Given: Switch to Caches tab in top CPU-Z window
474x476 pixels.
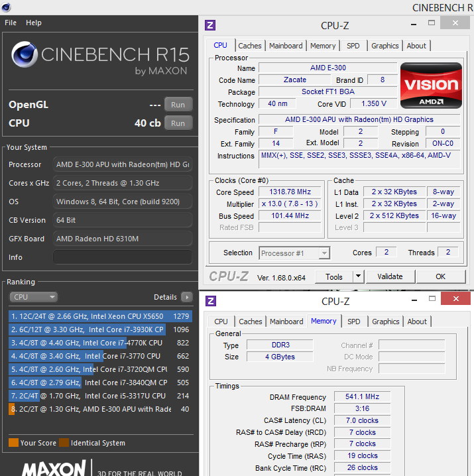Looking at the screenshot, I should tap(250, 46).
